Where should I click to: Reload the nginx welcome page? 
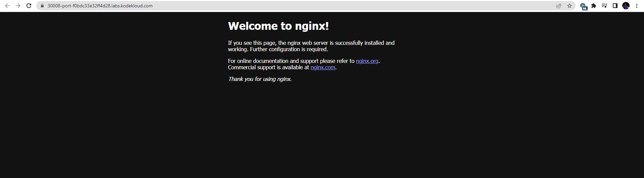(29, 6)
